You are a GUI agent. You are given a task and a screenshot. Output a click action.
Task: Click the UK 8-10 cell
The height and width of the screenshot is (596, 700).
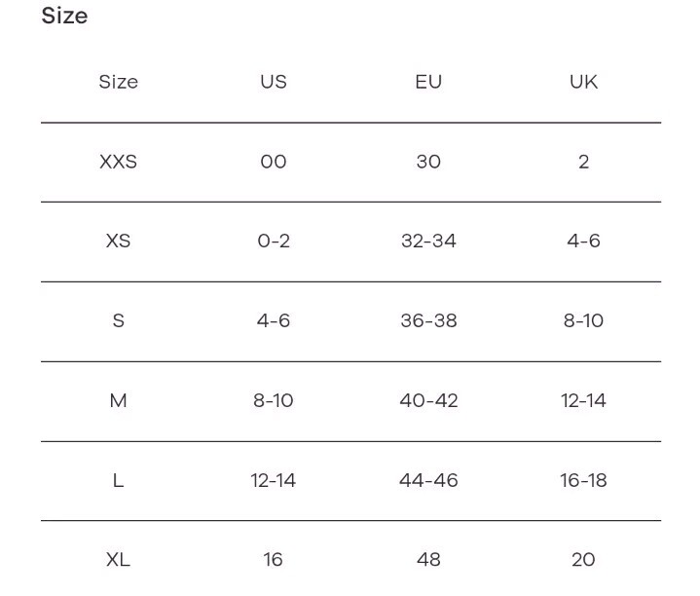click(x=583, y=320)
